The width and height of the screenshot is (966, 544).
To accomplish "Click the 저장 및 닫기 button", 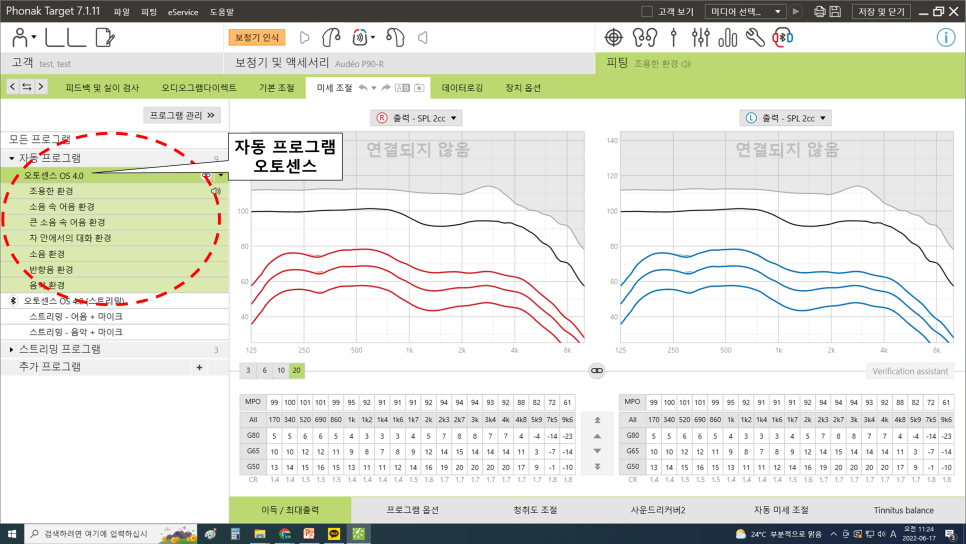I will point(881,11).
